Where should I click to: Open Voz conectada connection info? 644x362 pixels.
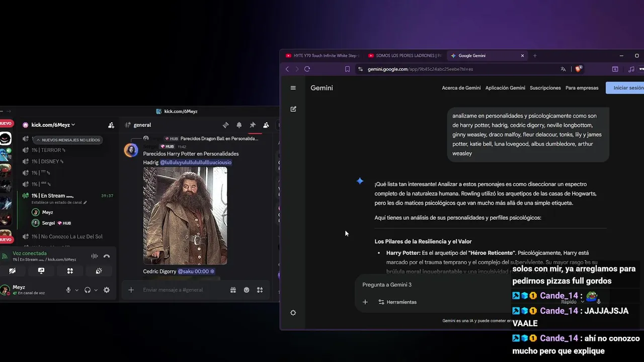point(30,253)
